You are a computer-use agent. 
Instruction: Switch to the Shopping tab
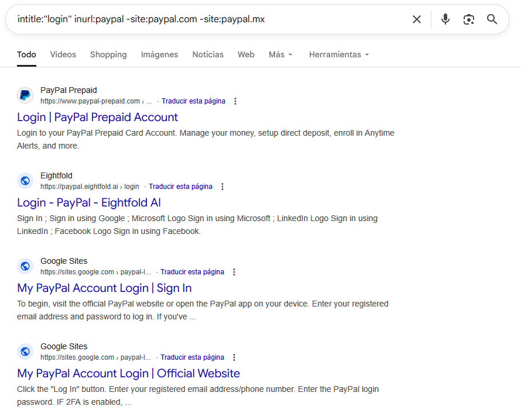pyautogui.click(x=108, y=54)
